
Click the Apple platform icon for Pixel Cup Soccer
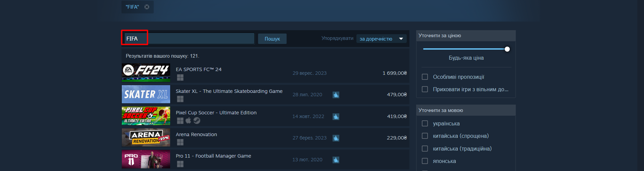pyautogui.click(x=189, y=120)
